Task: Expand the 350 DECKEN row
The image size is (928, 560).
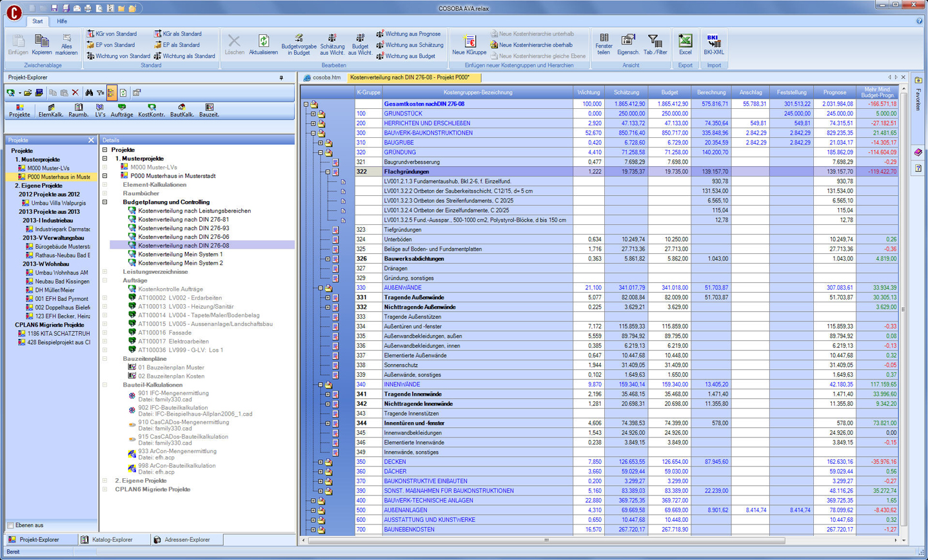Action: pos(321,462)
